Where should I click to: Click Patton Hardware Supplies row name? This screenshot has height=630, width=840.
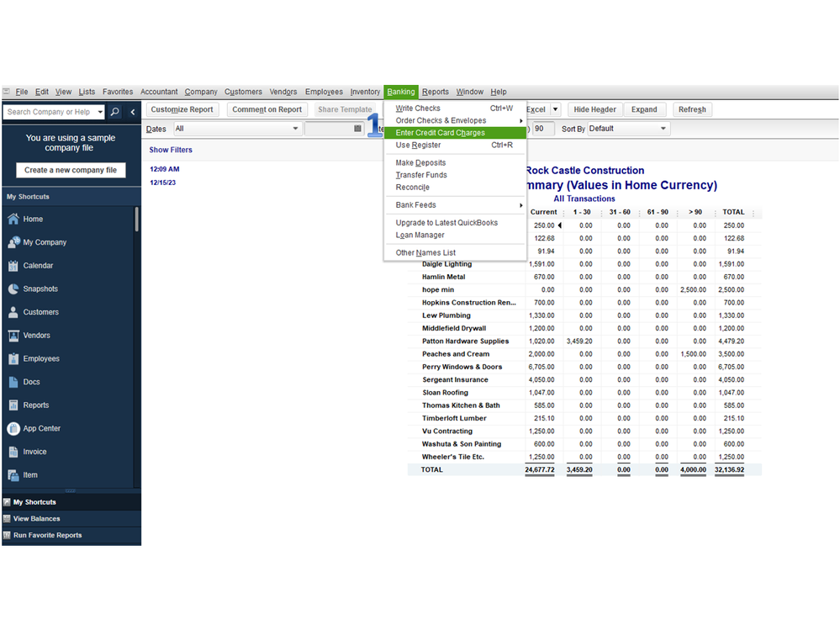[465, 341]
